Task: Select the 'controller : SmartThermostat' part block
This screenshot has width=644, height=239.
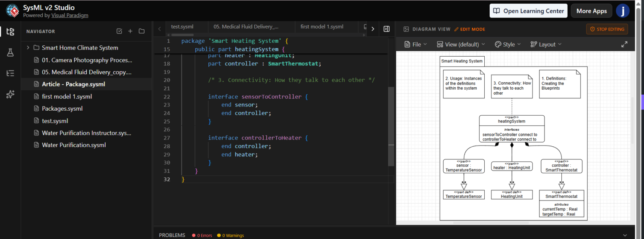Action: click(561, 166)
